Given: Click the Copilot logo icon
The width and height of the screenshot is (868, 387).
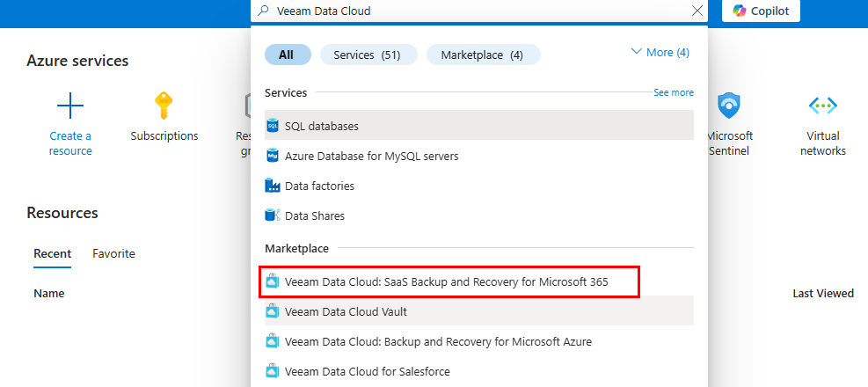Looking at the screenshot, I should (x=740, y=11).
